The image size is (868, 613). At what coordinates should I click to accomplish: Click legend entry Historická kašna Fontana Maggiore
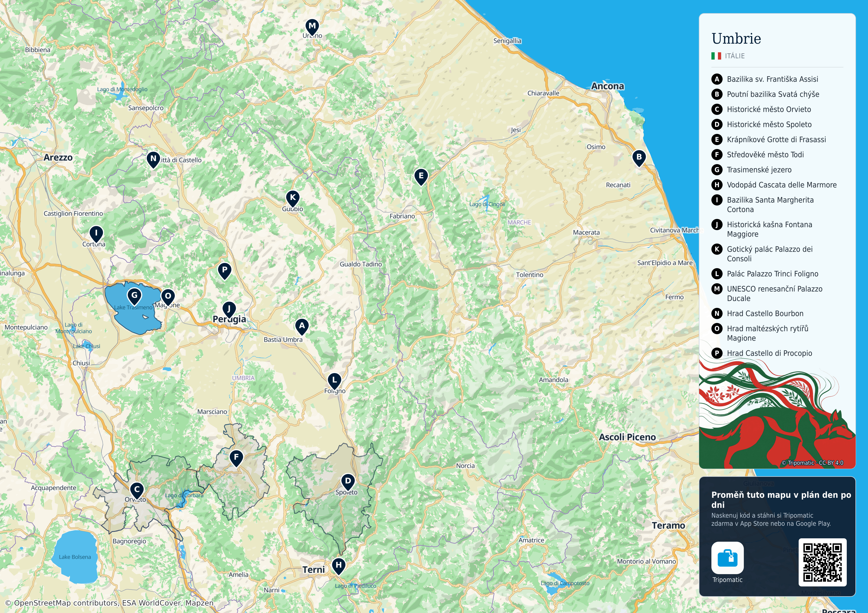[x=762, y=229]
